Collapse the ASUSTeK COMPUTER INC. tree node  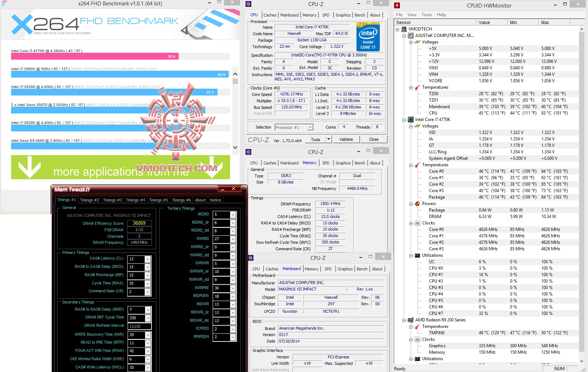404,36
